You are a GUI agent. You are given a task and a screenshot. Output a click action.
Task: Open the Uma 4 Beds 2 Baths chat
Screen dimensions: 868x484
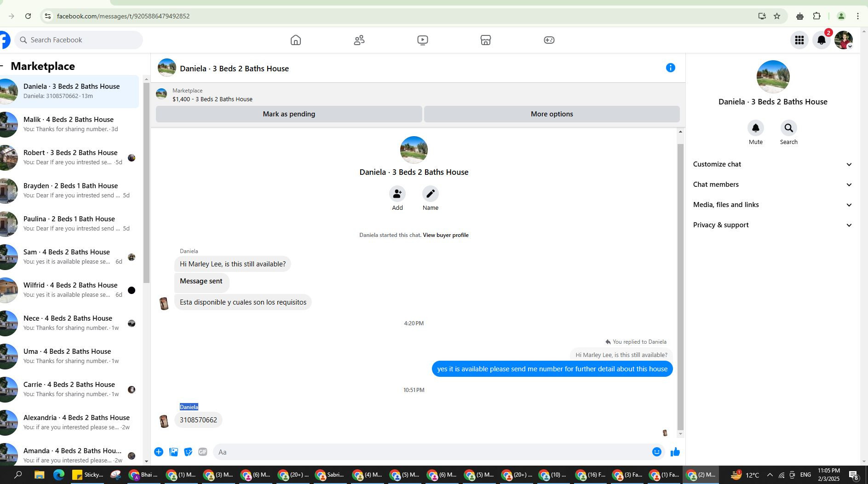(69, 356)
